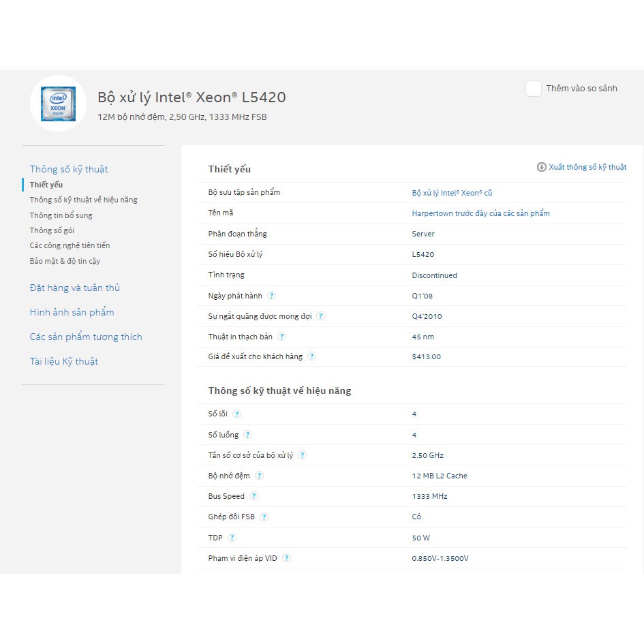This screenshot has width=644, height=644.
Task: Click the Số luồng help icon
Action: 248,435
